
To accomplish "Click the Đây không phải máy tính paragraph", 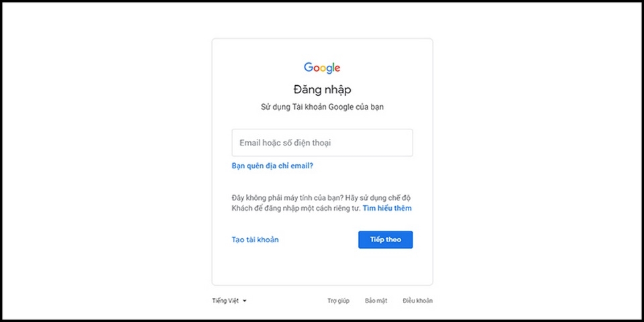I will [321, 203].
